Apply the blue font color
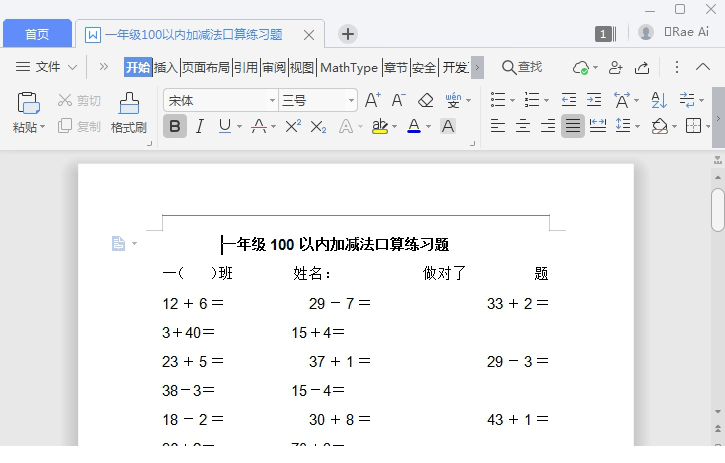This screenshot has width=725, height=463. click(x=414, y=126)
